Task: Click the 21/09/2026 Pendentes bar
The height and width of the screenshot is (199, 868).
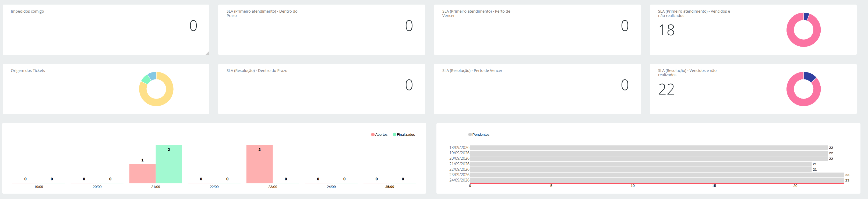Action: (641, 164)
